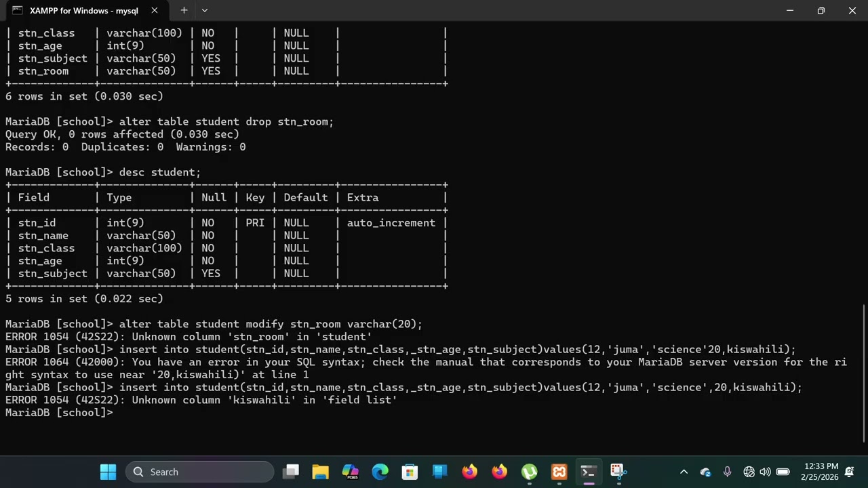Screen dimensions: 868x488
Task: Open the notification bell icon
Action: (x=850, y=472)
